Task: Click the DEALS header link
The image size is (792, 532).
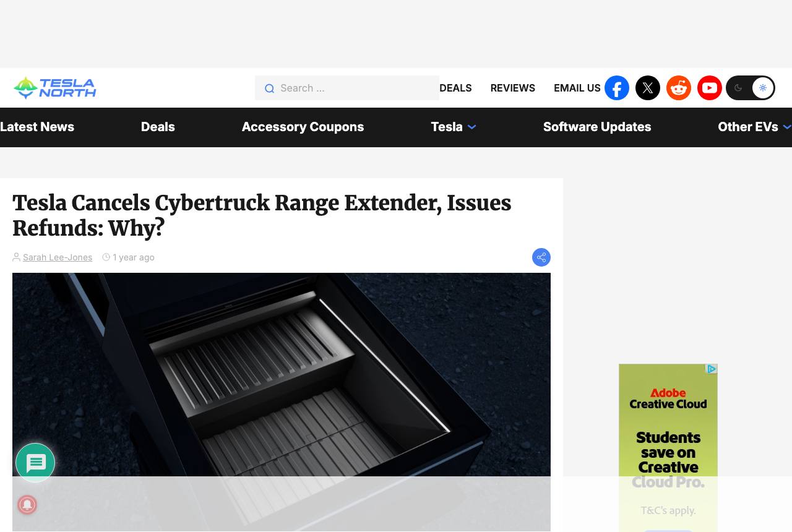Action: (455, 88)
